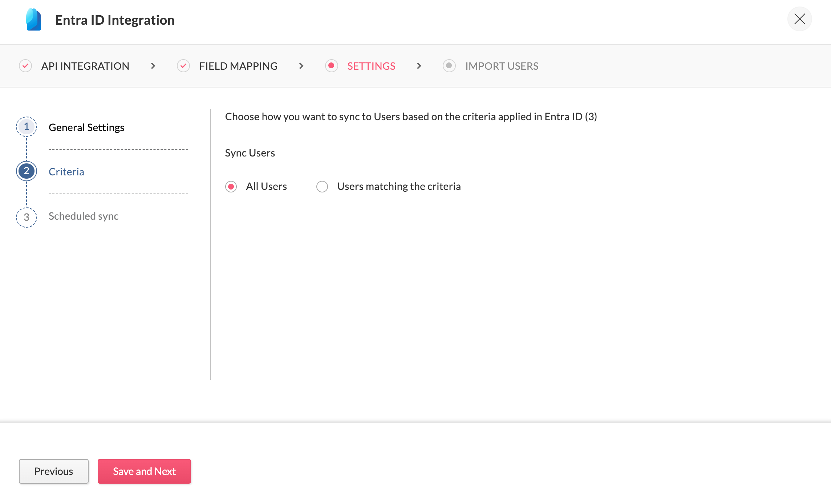Click step number 1 circle

click(27, 127)
